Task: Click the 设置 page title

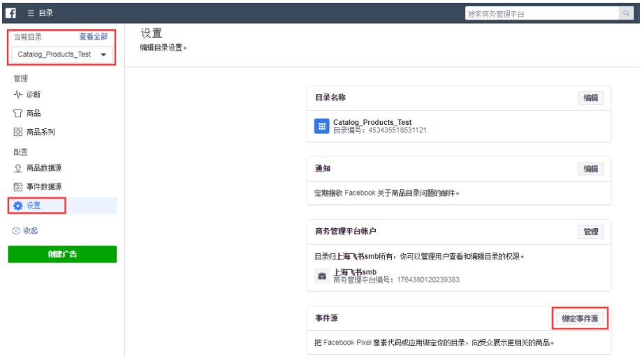Action: [x=152, y=33]
